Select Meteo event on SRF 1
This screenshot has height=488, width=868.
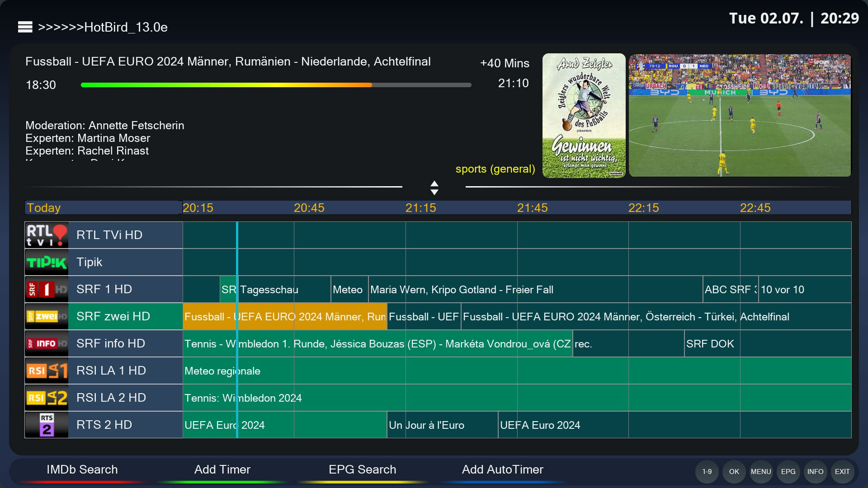[x=349, y=290]
